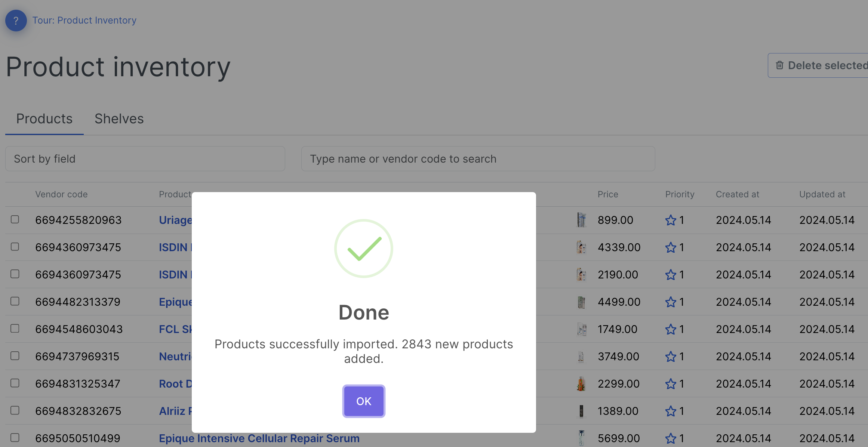
Task: Click product thumbnail on the 2299.00 row
Action: [581, 384]
